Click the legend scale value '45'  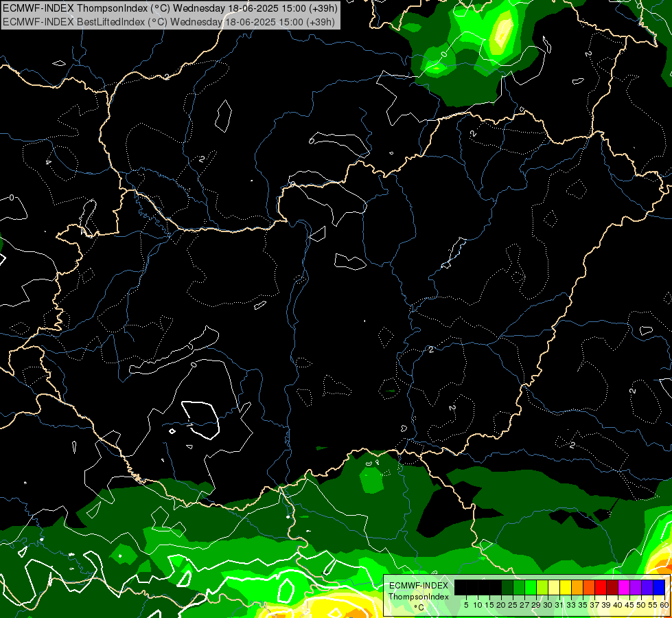pyautogui.click(x=630, y=605)
